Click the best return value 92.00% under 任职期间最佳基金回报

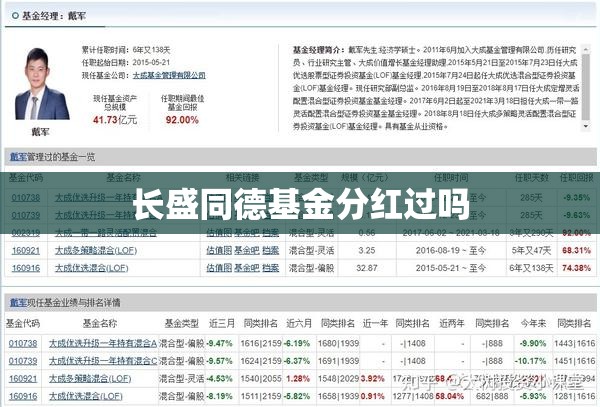[x=182, y=120]
